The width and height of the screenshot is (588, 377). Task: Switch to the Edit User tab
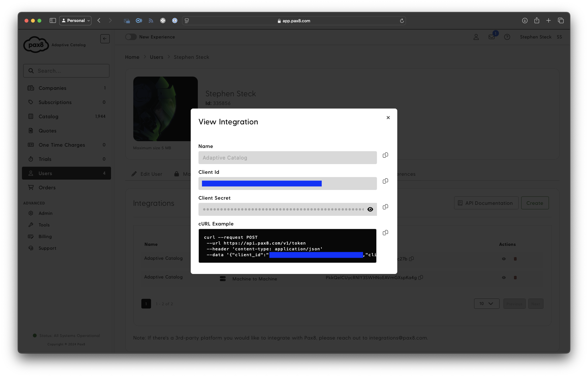pyautogui.click(x=147, y=174)
